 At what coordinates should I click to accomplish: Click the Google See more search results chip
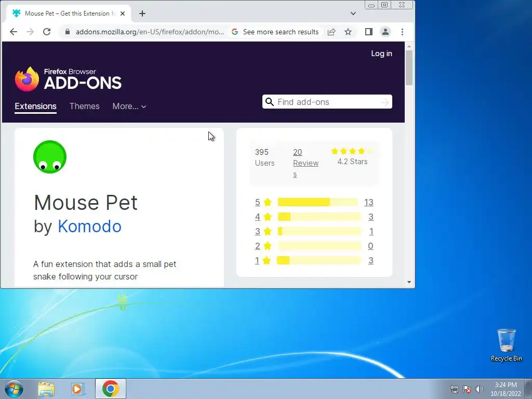(275, 32)
